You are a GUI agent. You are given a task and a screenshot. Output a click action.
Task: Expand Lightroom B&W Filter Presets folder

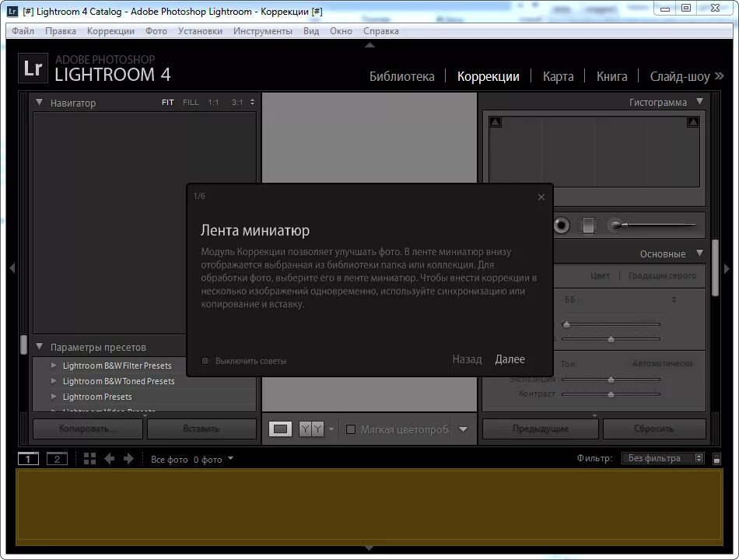point(54,366)
